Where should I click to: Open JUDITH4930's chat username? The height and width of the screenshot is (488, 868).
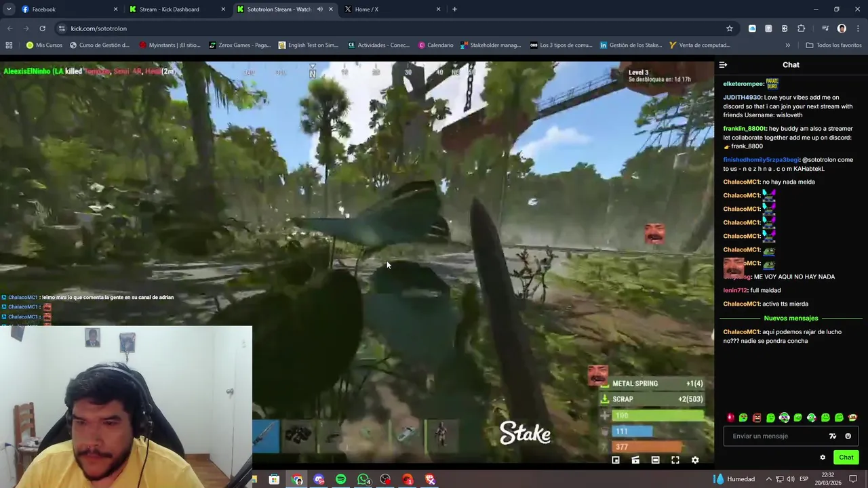pyautogui.click(x=743, y=98)
